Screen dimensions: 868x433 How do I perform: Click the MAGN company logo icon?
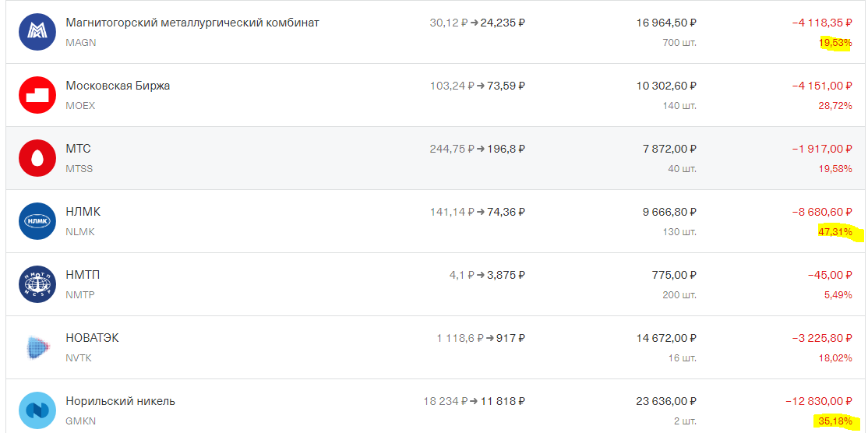click(x=37, y=32)
